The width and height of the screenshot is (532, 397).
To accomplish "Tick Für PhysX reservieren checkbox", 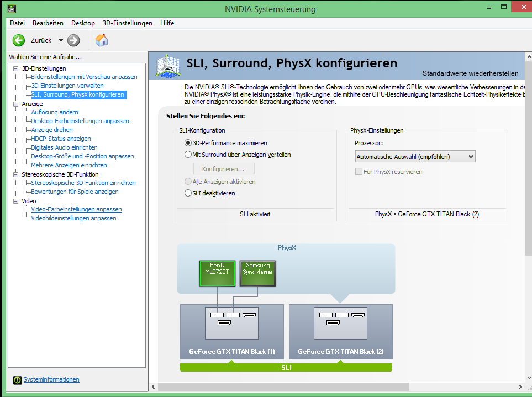I will click(359, 172).
